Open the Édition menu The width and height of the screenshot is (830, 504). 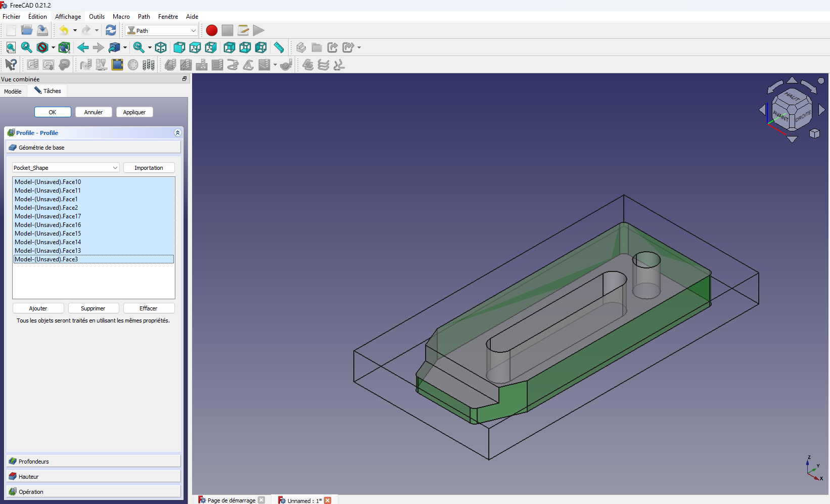37,17
